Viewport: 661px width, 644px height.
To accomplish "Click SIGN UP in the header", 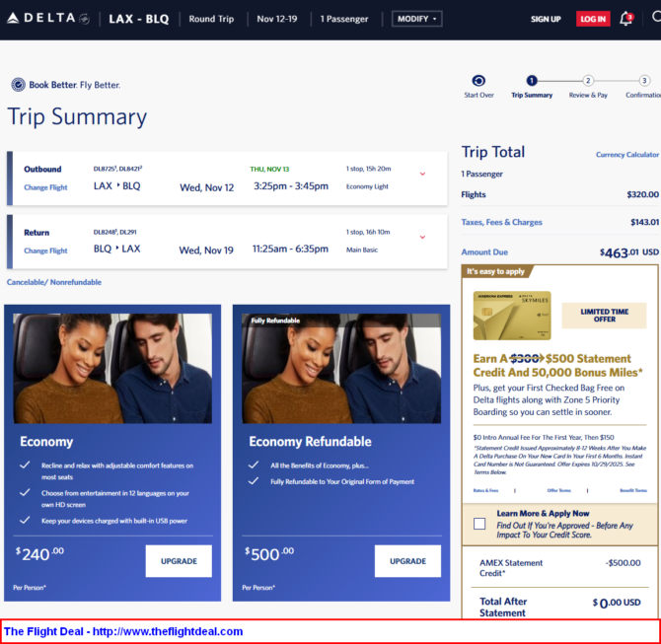I will tap(546, 19).
